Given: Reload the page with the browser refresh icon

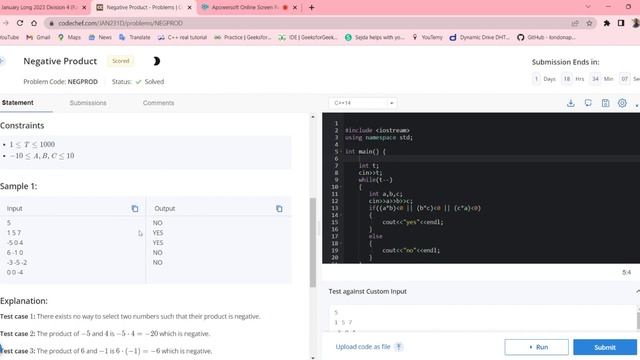Looking at the screenshot, I should (20, 23).
